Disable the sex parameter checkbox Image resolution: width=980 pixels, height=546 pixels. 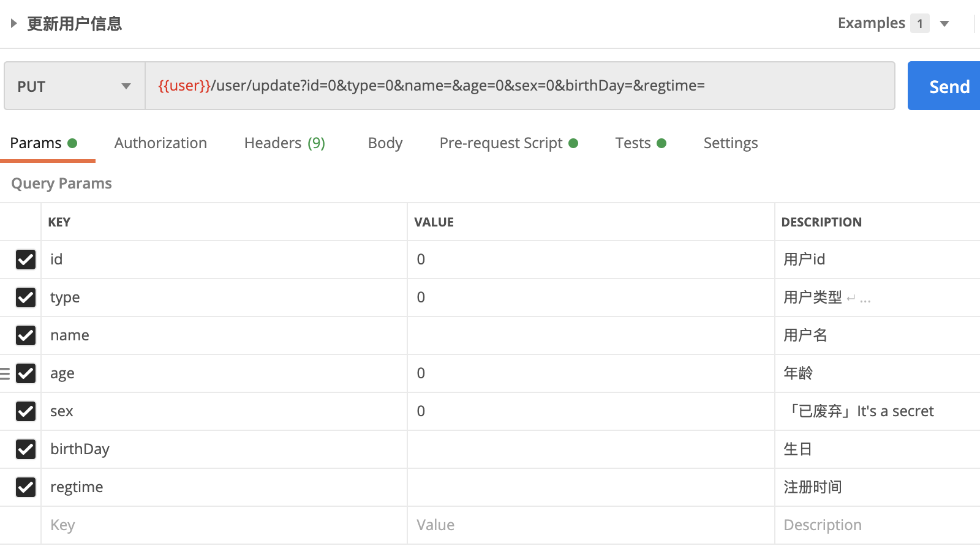pyautogui.click(x=26, y=411)
